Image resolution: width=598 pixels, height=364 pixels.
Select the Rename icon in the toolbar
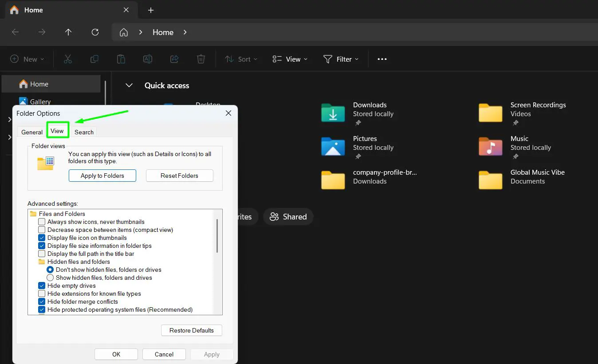click(148, 59)
